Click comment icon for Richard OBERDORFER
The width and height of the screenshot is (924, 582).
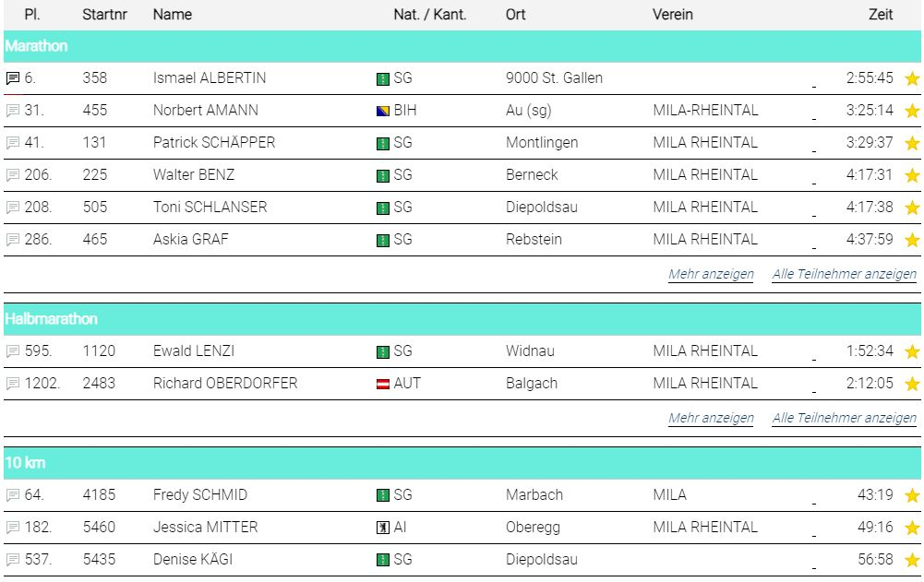(x=13, y=384)
